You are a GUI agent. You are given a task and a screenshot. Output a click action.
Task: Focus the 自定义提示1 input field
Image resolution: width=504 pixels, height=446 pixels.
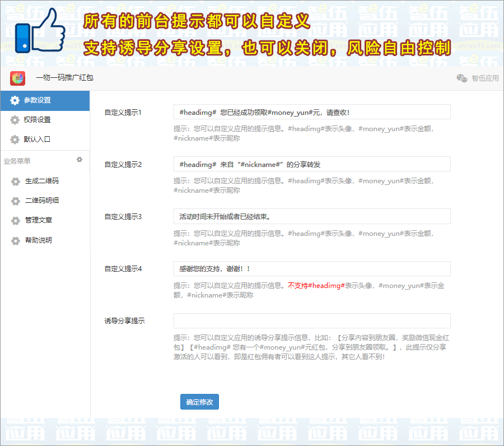[x=312, y=112]
